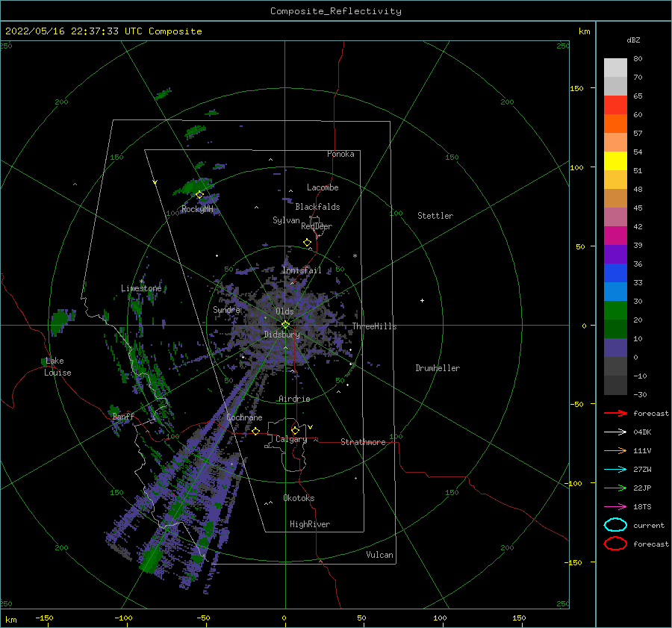Click the Didsbury town label
The height and width of the screenshot is (628, 672).
pos(281,335)
